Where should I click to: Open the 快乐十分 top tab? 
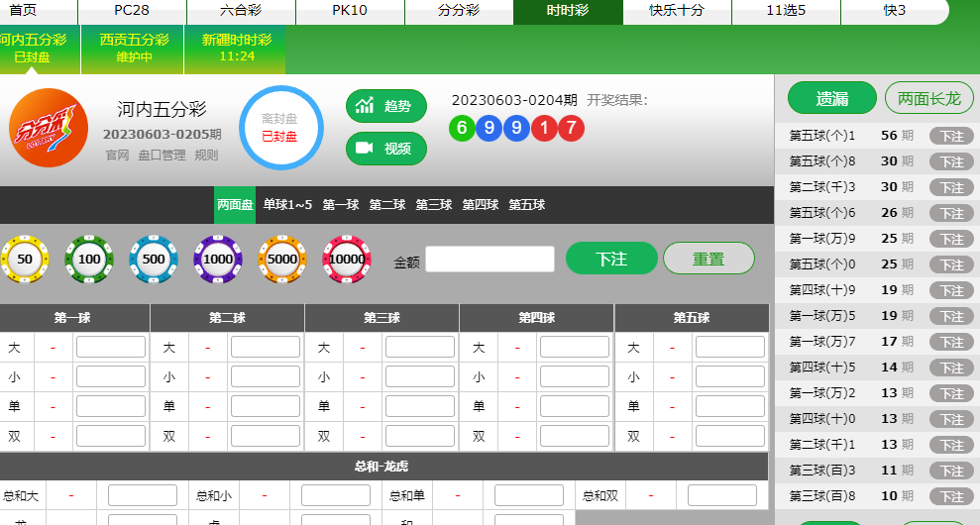tap(677, 11)
